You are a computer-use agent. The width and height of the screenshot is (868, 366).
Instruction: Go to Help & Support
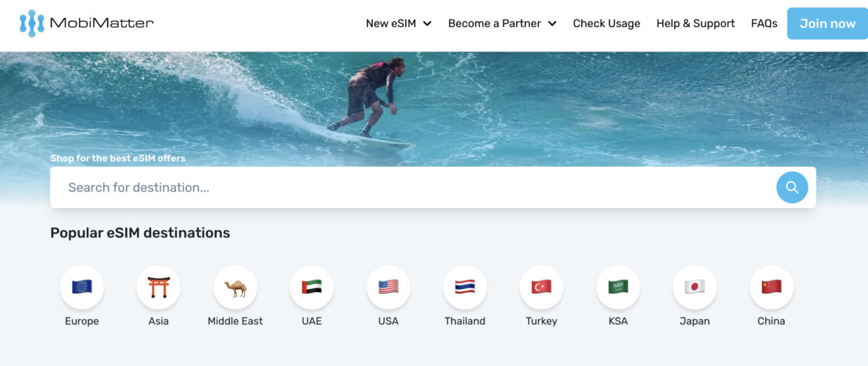pos(696,23)
